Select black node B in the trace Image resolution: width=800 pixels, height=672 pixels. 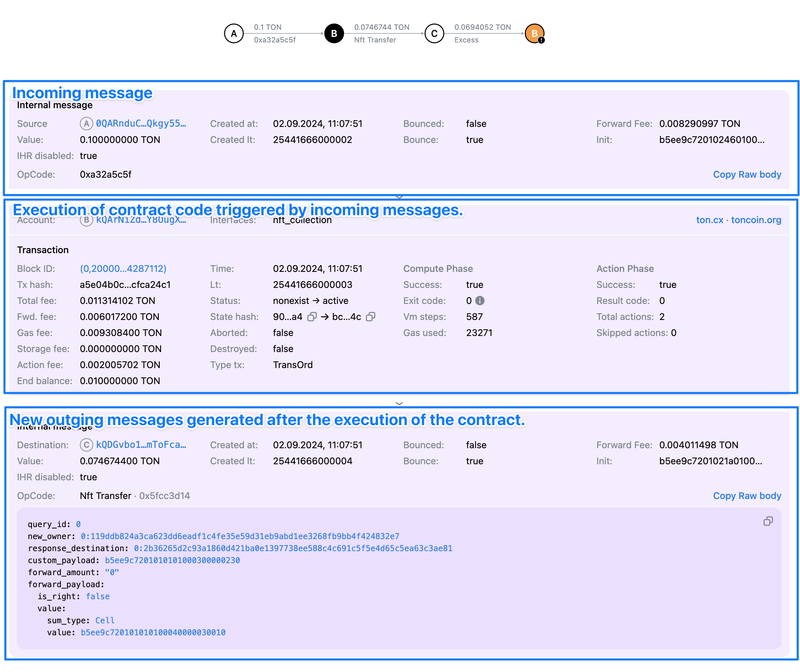334,33
